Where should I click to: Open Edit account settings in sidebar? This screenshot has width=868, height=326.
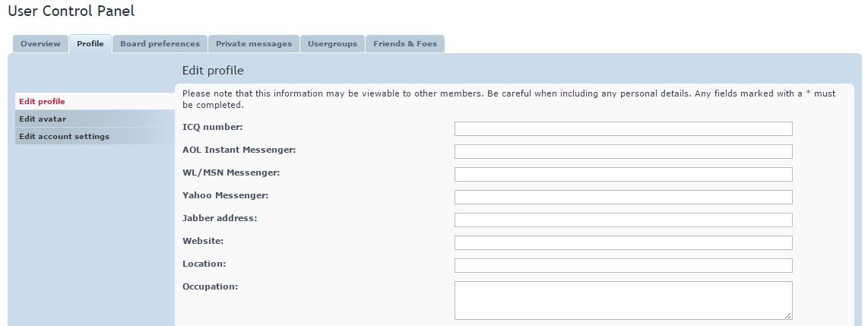tap(95, 136)
